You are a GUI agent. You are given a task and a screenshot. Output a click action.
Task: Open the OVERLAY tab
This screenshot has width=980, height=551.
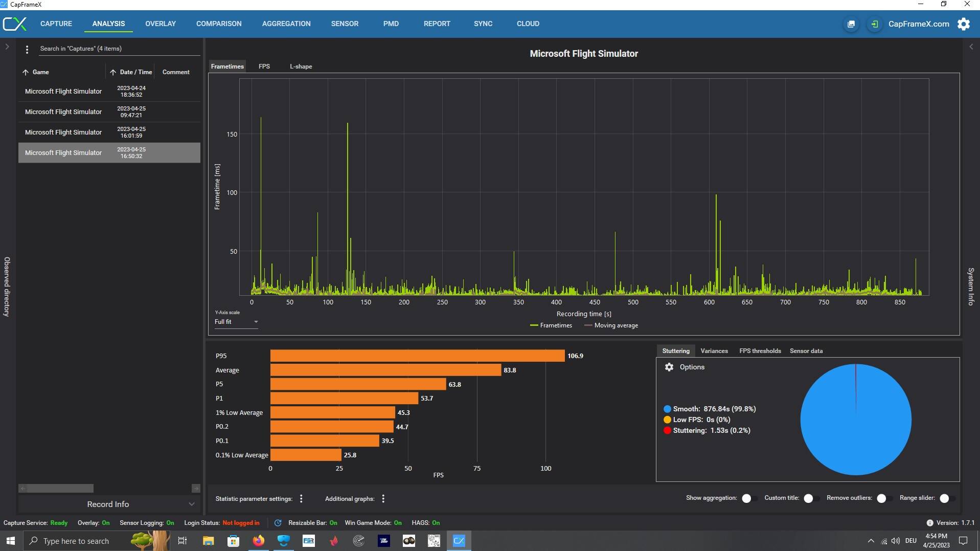[x=161, y=24]
